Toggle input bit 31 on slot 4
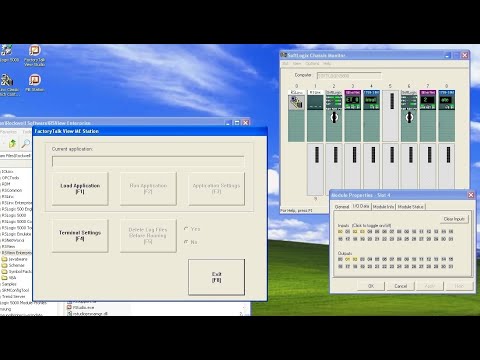The height and width of the screenshot is (360, 480). click(451, 239)
